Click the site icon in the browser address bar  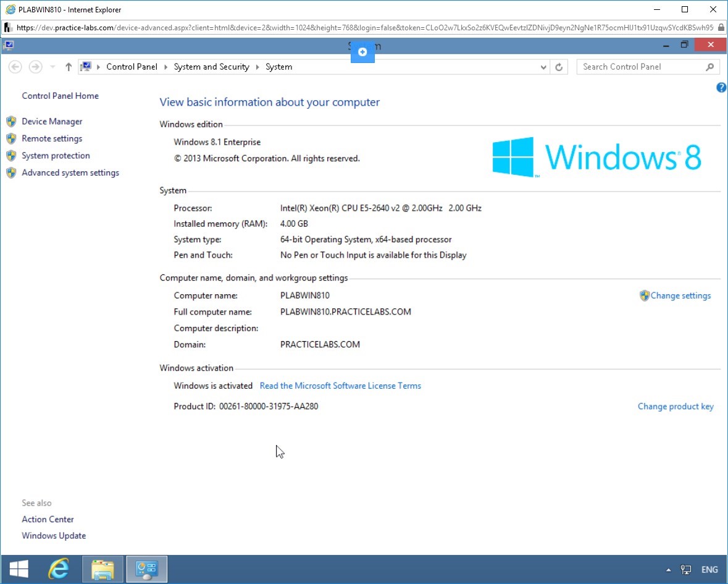8,28
